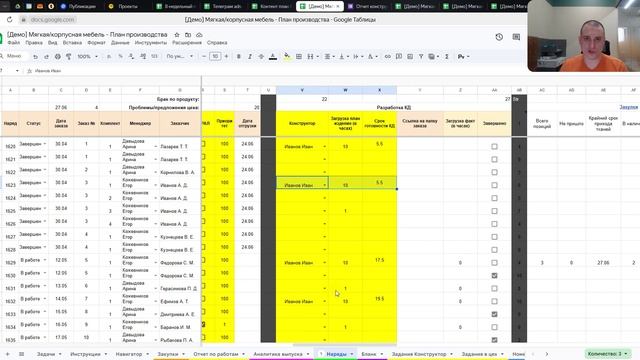Open Конструктор dropdown in selected row 1623
This screenshot has height=360, width=640.
325,185
